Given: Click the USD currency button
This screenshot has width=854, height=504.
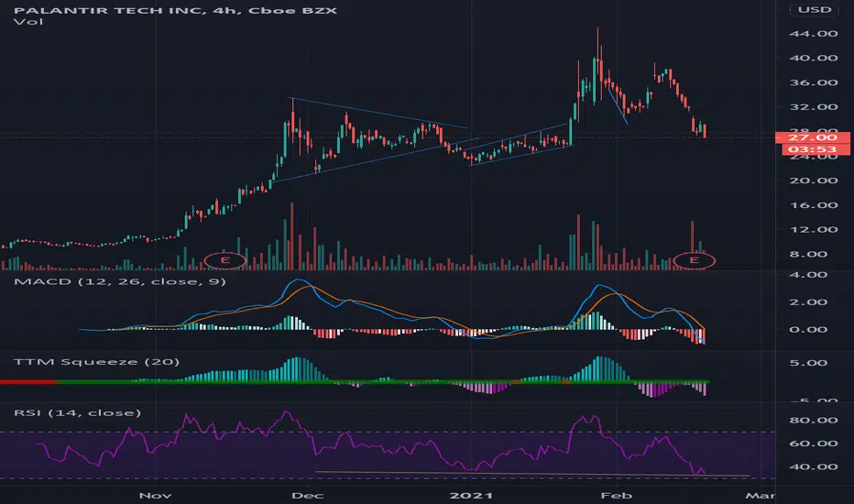Looking at the screenshot, I should tap(815, 10).
